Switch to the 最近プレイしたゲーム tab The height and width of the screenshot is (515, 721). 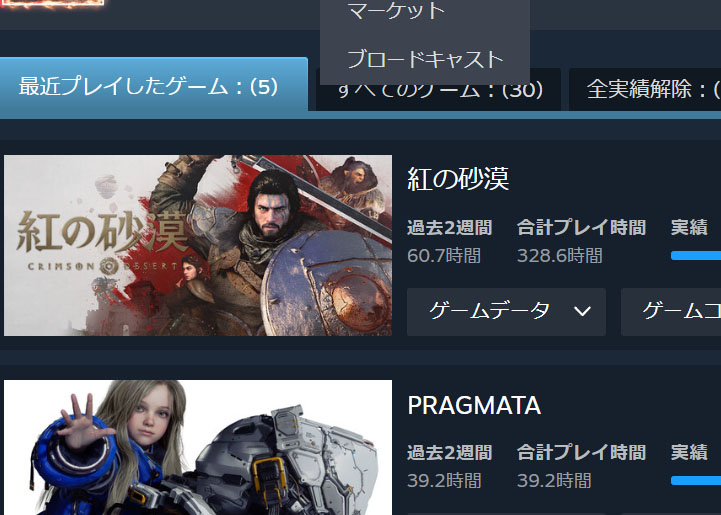pyautogui.click(x=154, y=85)
